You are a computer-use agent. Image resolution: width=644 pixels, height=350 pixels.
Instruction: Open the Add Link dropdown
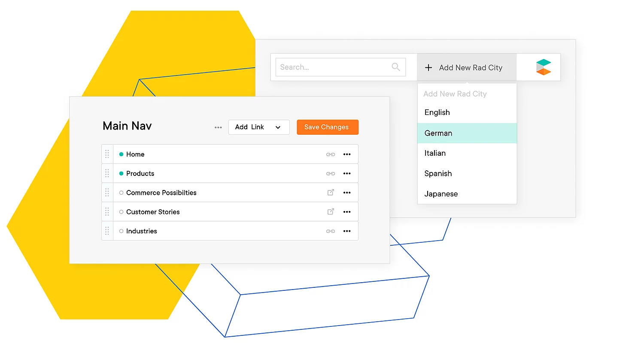point(258,127)
